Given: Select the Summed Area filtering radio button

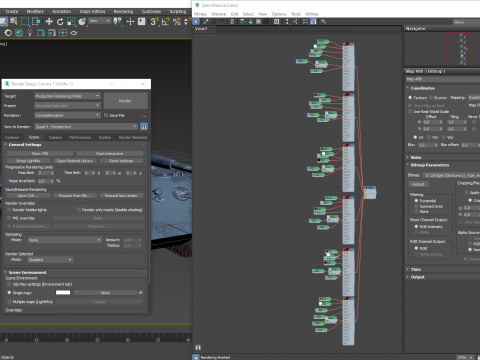Looking at the screenshot, I should coord(416,206).
